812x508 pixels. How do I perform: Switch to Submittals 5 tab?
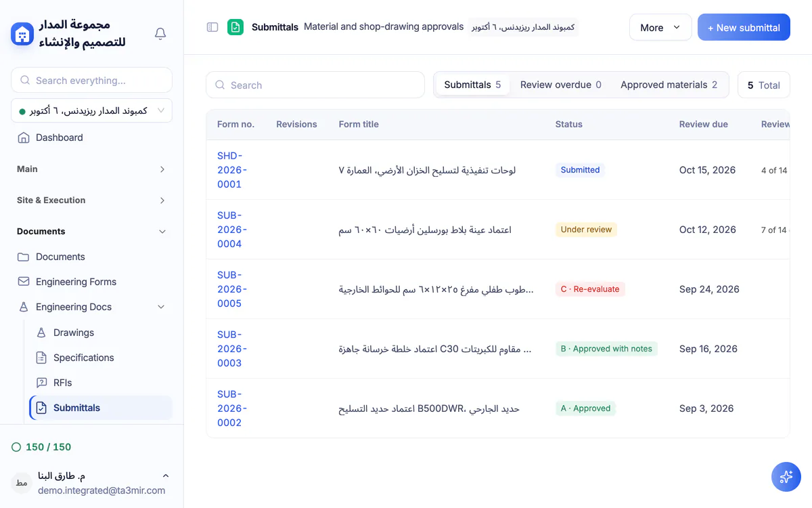[472, 85]
